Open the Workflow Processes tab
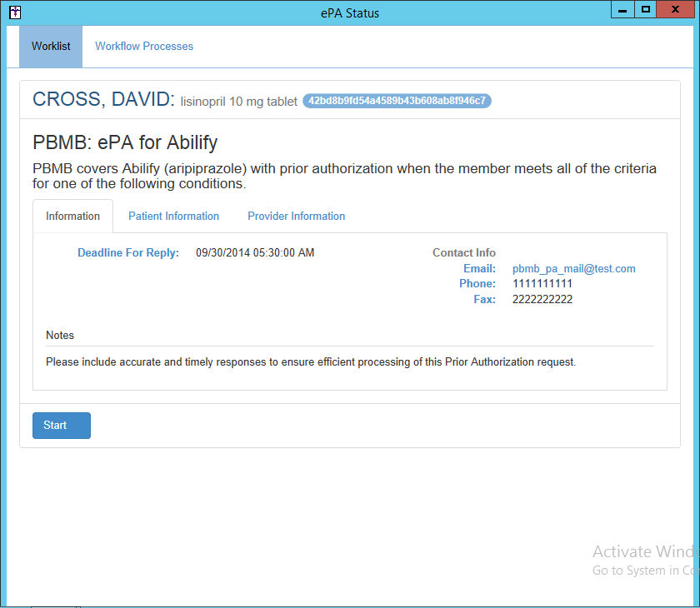The height and width of the screenshot is (608, 700). pyautogui.click(x=144, y=47)
